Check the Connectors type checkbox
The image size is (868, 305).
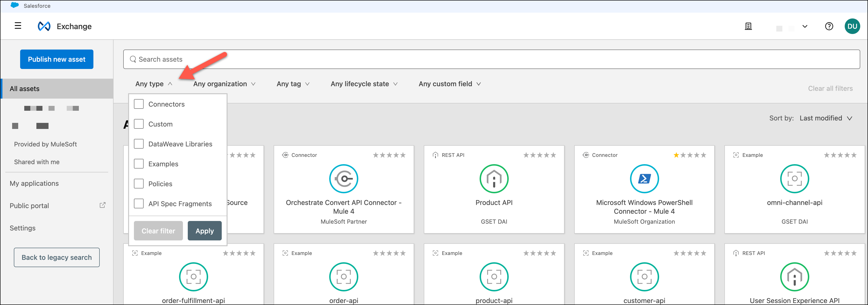139,104
